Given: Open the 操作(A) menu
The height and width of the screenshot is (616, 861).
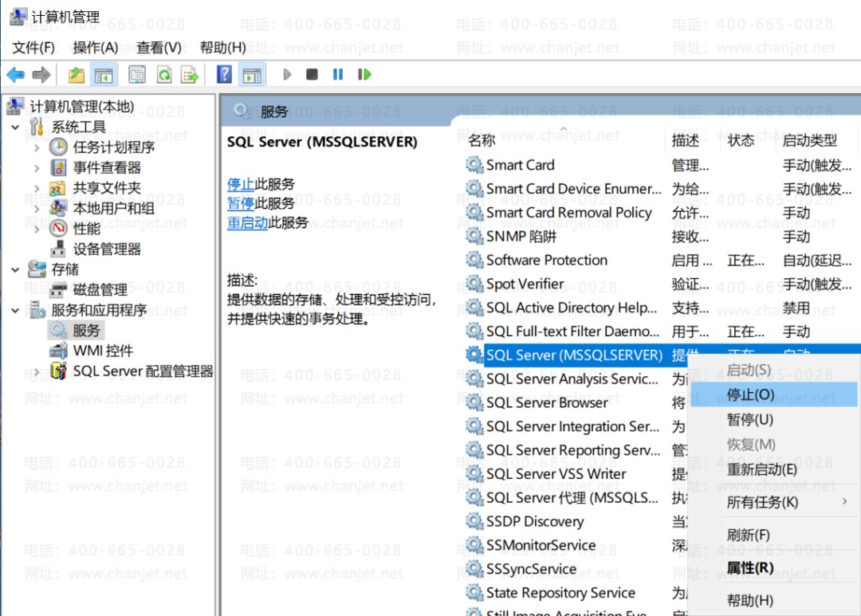Looking at the screenshot, I should pyautogui.click(x=96, y=48).
